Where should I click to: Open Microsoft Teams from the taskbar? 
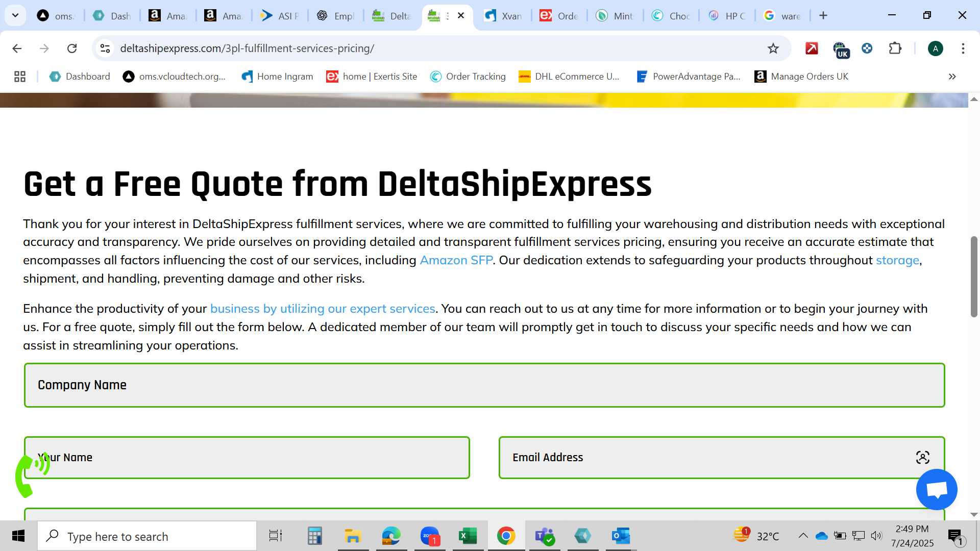(544, 536)
